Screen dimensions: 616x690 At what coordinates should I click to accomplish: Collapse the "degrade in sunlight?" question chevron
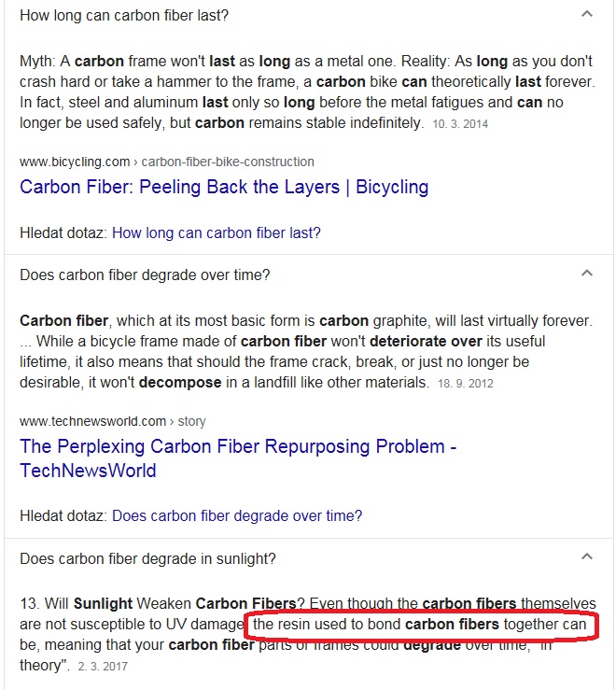coord(586,557)
